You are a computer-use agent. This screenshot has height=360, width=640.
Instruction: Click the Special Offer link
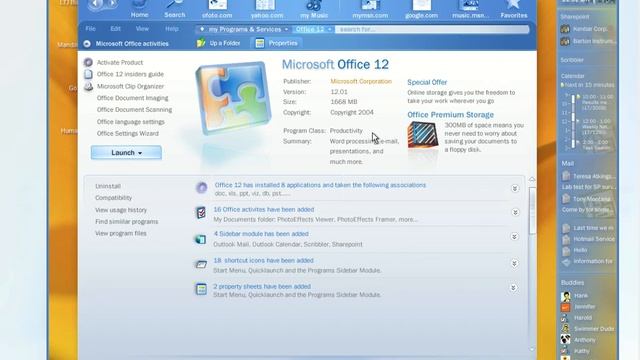427,82
